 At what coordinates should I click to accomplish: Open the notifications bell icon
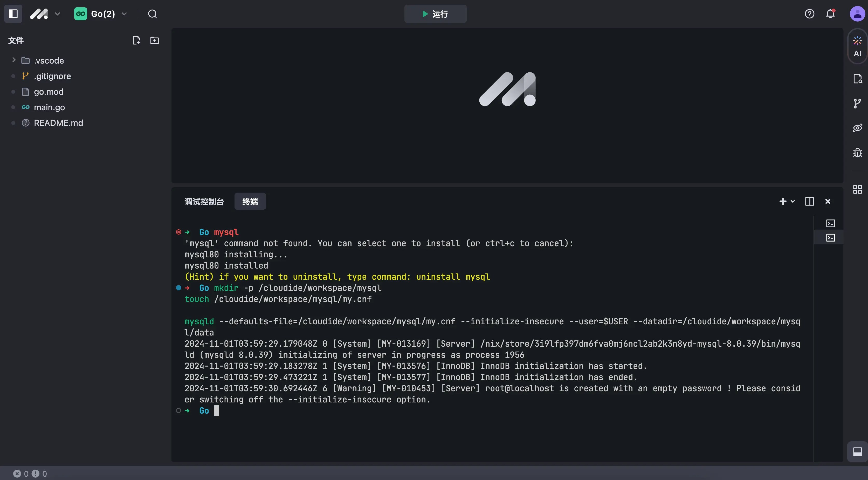[x=831, y=13]
